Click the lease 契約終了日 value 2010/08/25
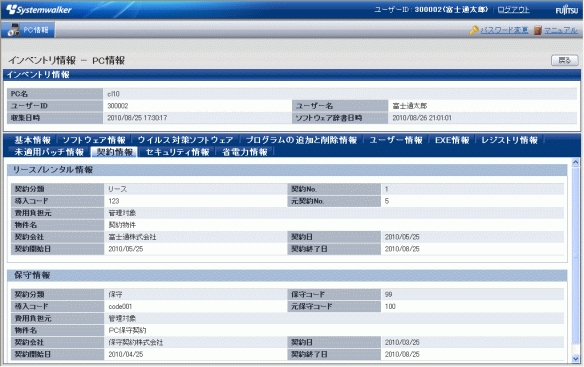Viewport: 584px width, 367px height. click(402, 249)
